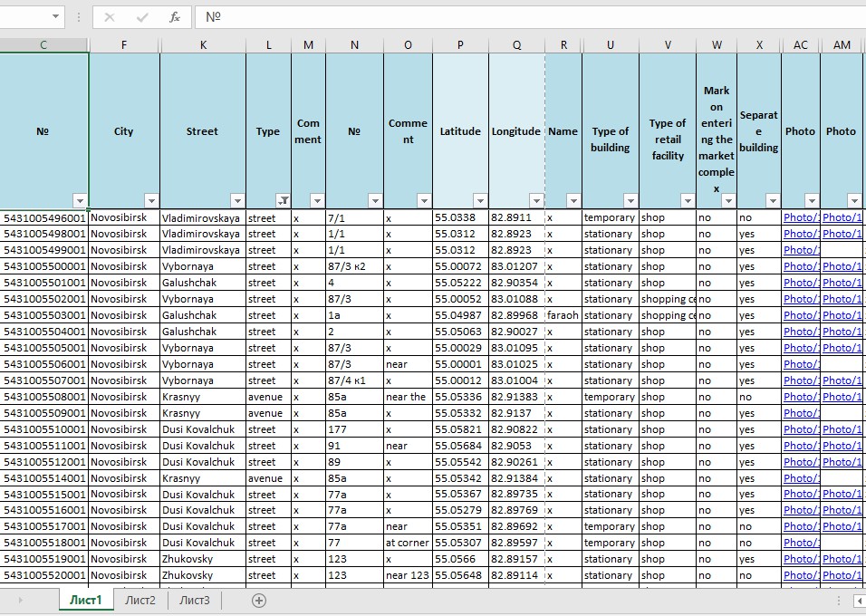Image resolution: width=866 pixels, height=616 pixels.
Task: Open the Latitude column filter dropdown
Action: (x=480, y=200)
